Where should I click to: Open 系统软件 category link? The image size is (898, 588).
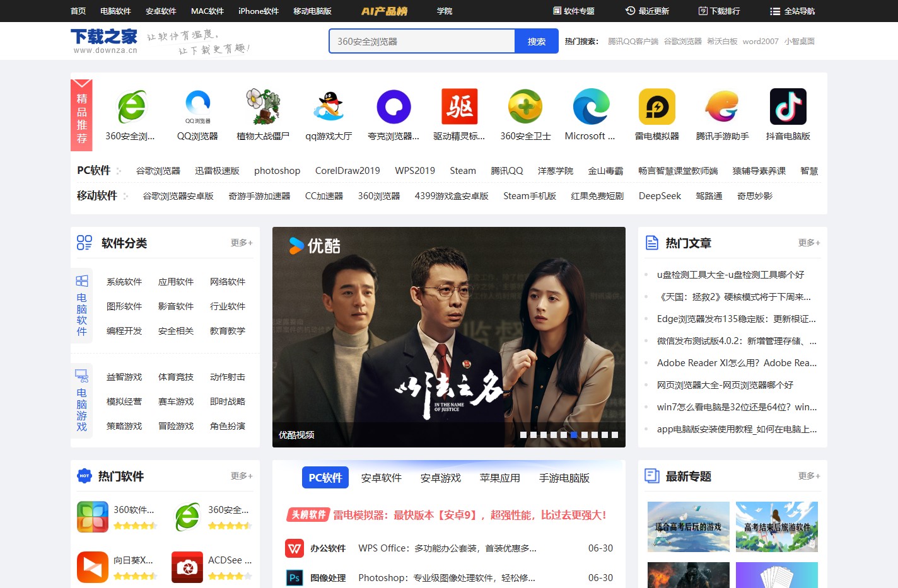(124, 282)
